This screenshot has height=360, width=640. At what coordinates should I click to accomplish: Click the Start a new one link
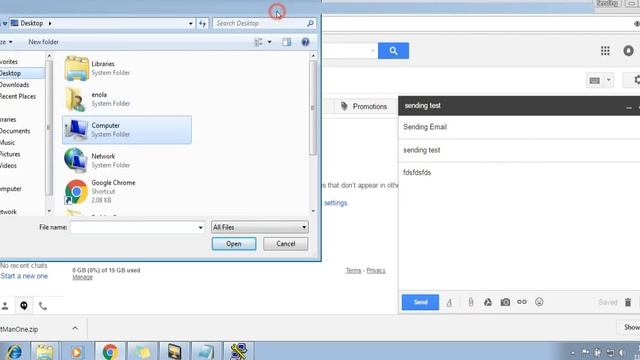[x=24, y=276]
